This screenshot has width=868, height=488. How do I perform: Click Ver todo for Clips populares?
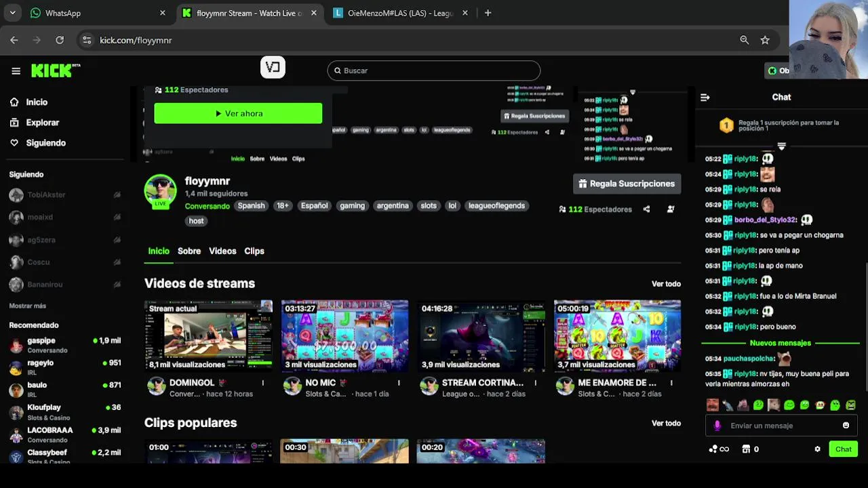click(666, 423)
